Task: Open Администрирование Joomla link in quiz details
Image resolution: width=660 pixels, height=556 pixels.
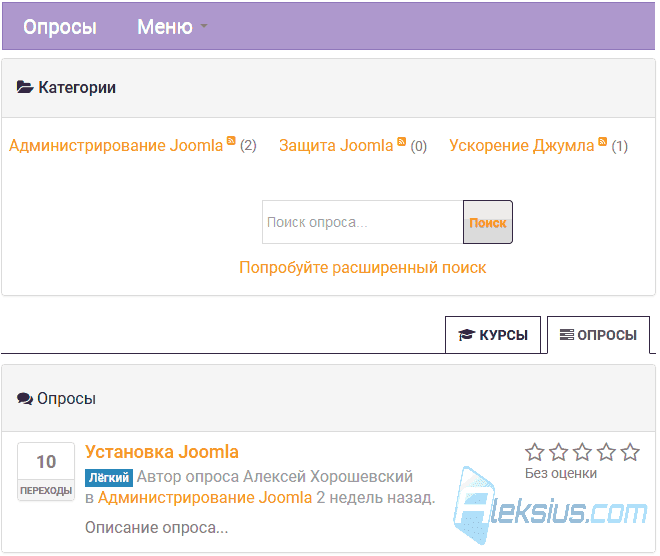Action: 205,497
